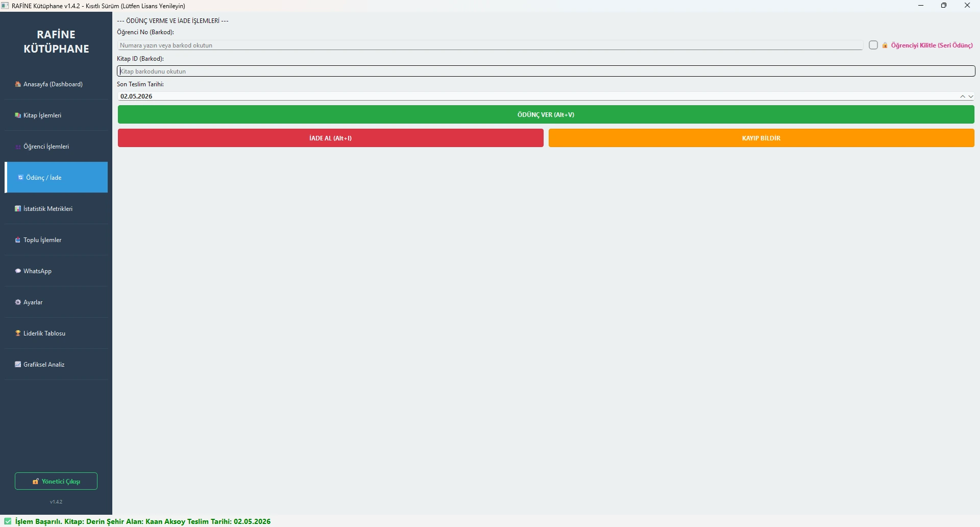Viewport: 980px width, 527px height.
Task: Click the lock icon beside Öğrenciyi Kilitle
Action: tap(885, 45)
